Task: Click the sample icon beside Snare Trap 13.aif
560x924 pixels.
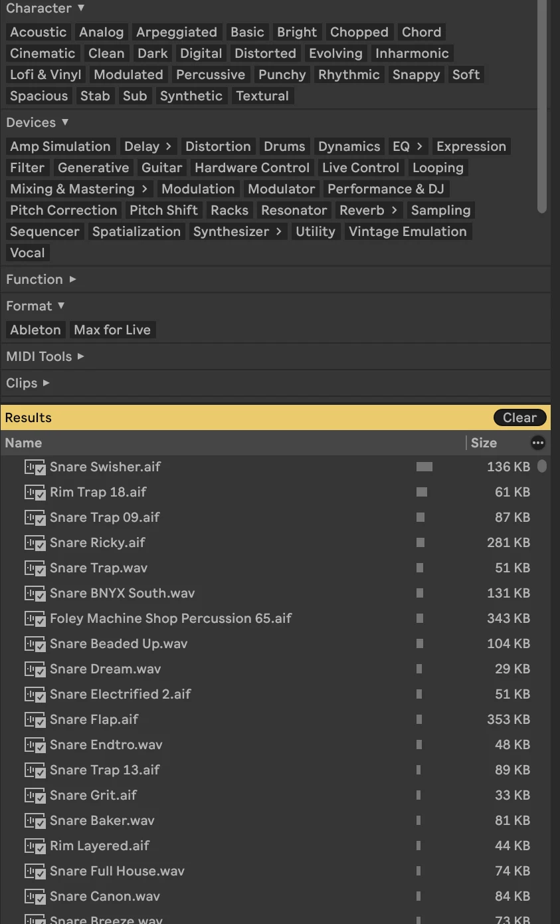Action: (35, 770)
